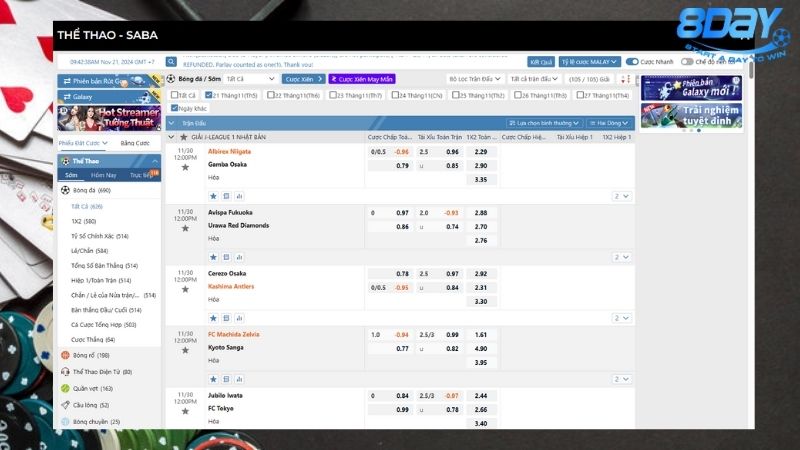800x450 pixels.
Task: Expand more bets dropdown for Albirex Niigata match
Action: point(621,196)
